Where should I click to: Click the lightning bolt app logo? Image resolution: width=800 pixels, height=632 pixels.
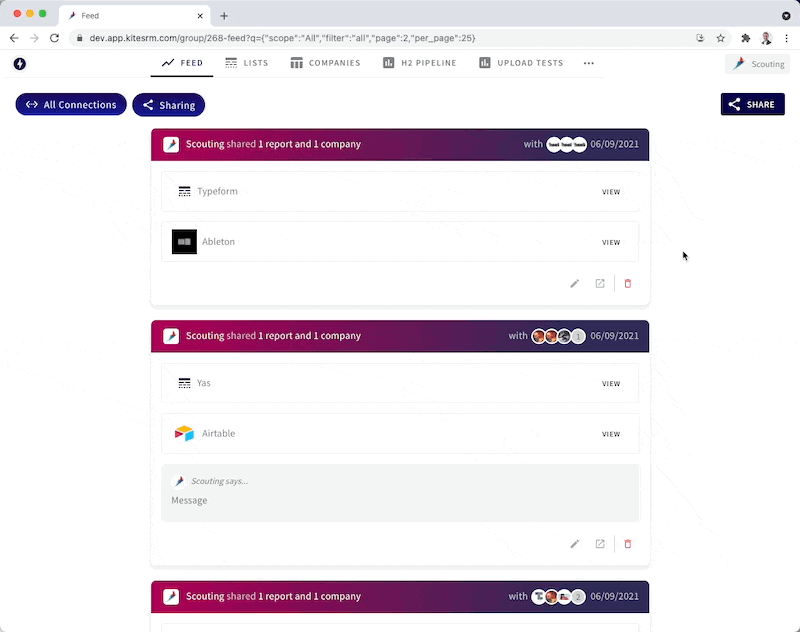tap(20, 64)
